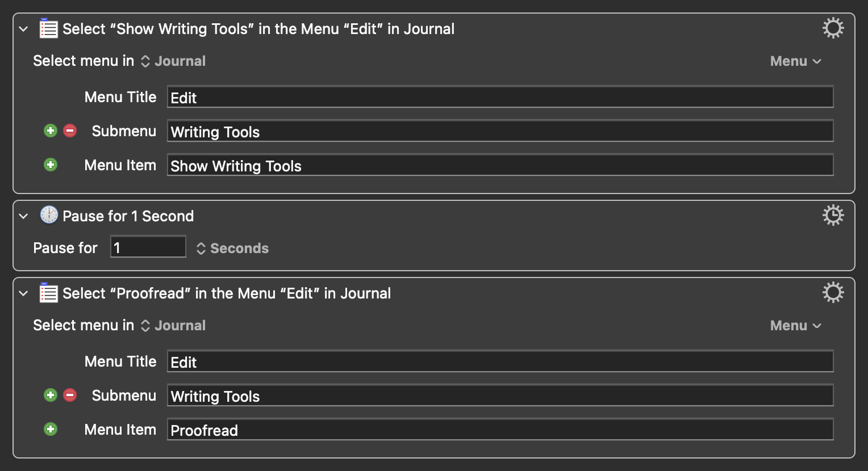
Task: Click the Pause for duration field
Action: 148,248
